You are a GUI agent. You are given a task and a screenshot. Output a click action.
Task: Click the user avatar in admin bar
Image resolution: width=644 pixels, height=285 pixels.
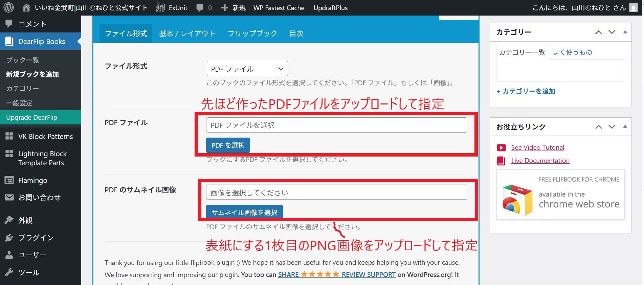coord(634,8)
